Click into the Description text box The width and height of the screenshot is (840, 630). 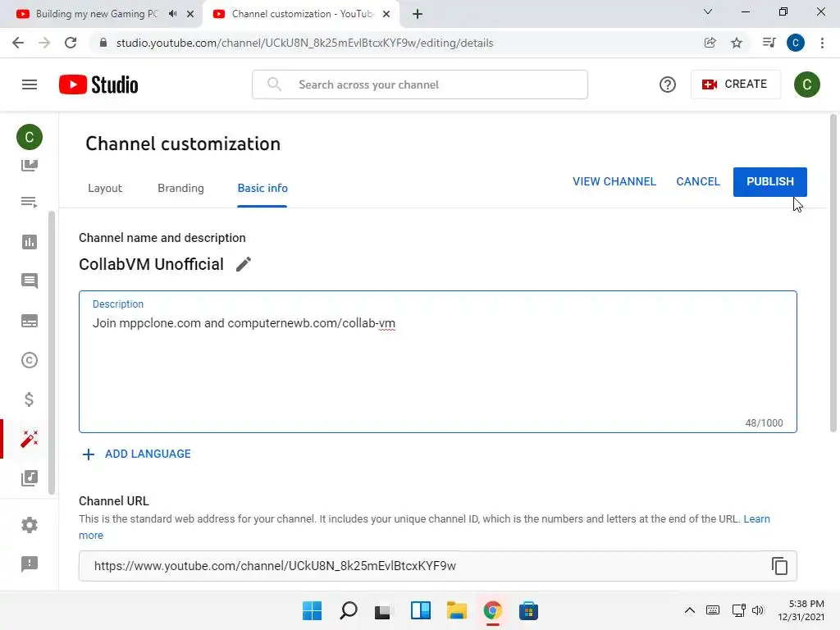pyautogui.click(x=438, y=362)
